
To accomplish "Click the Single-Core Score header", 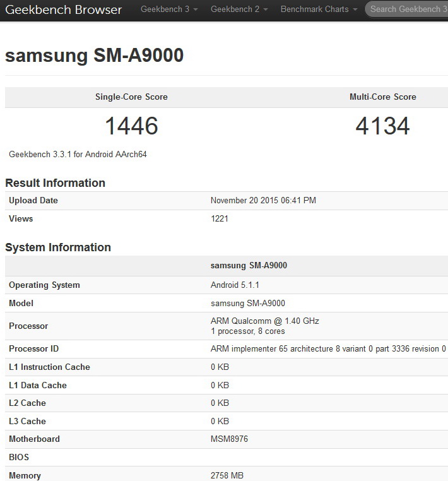I will click(x=131, y=97).
